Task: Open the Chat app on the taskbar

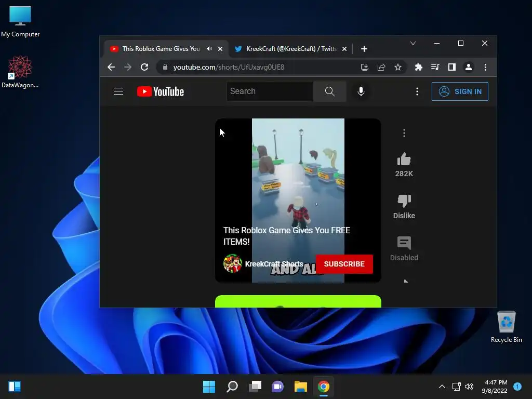Action: tap(277, 387)
